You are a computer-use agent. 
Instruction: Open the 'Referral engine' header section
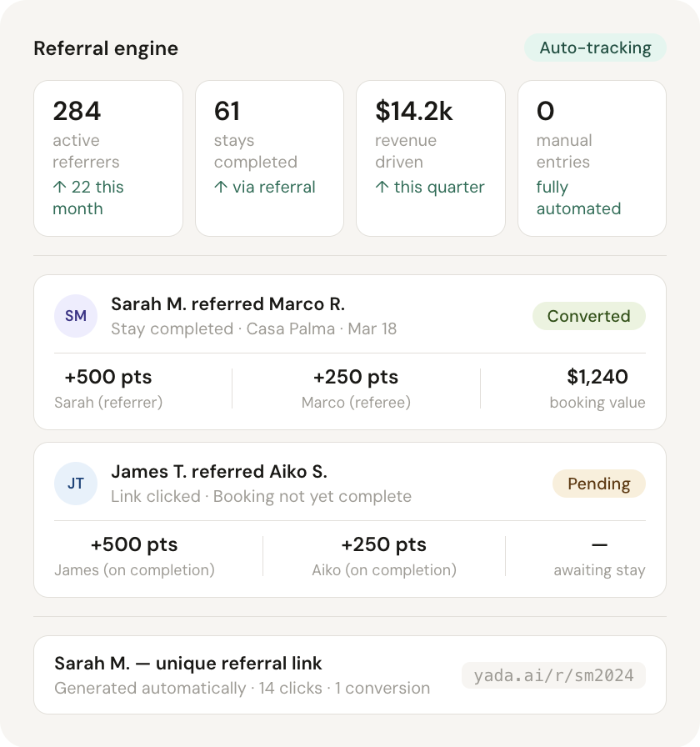click(106, 48)
